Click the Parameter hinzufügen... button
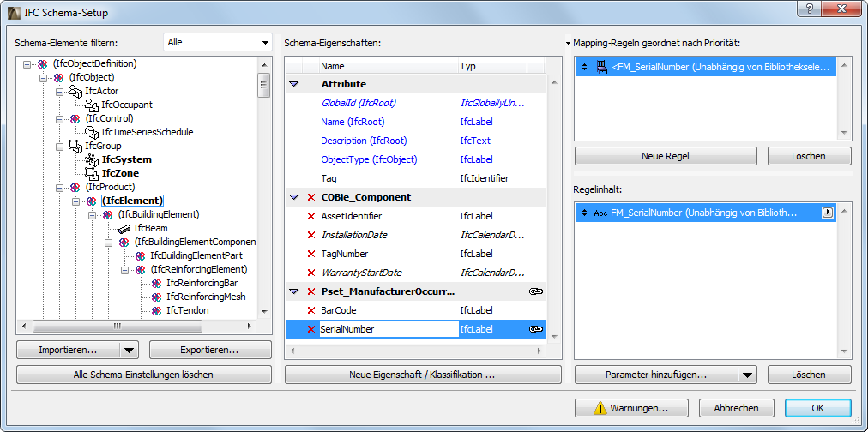The image size is (868, 432). (656, 375)
